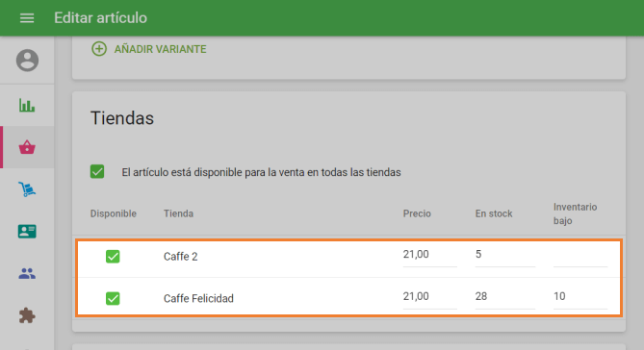The image size is (644, 350).
Task: Edit stock quantity for Caffe Felicidad
Action: [504, 297]
